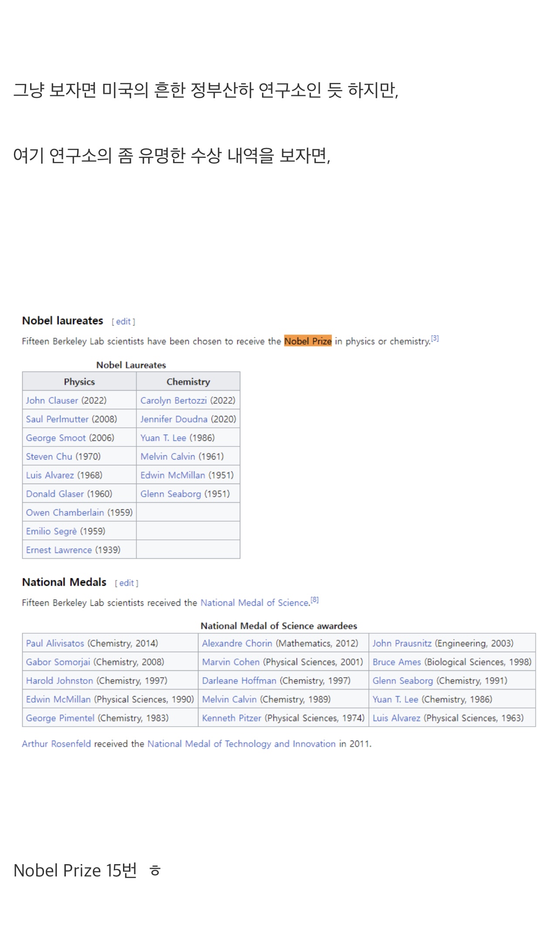Screen dimensions: 560x944
Task: Open Edwin McMillan (Physical Sciences, 1990) link
Action: click(58, 700)
